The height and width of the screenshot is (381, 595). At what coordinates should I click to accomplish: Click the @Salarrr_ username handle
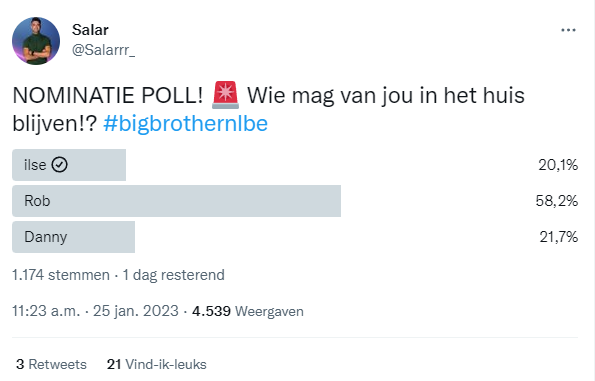point(103,50)
